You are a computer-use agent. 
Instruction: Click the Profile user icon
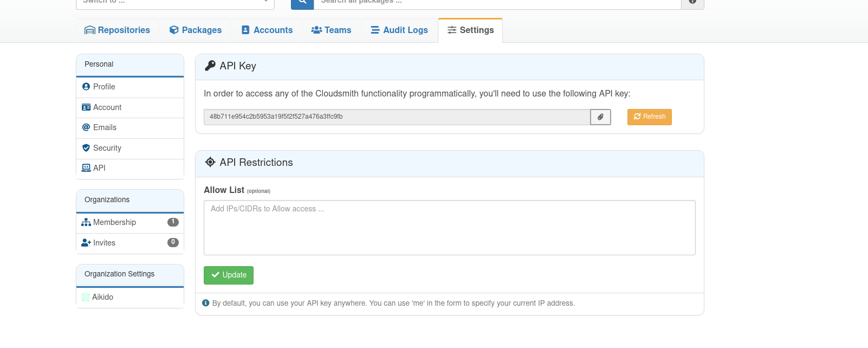(x=86, y=87)
